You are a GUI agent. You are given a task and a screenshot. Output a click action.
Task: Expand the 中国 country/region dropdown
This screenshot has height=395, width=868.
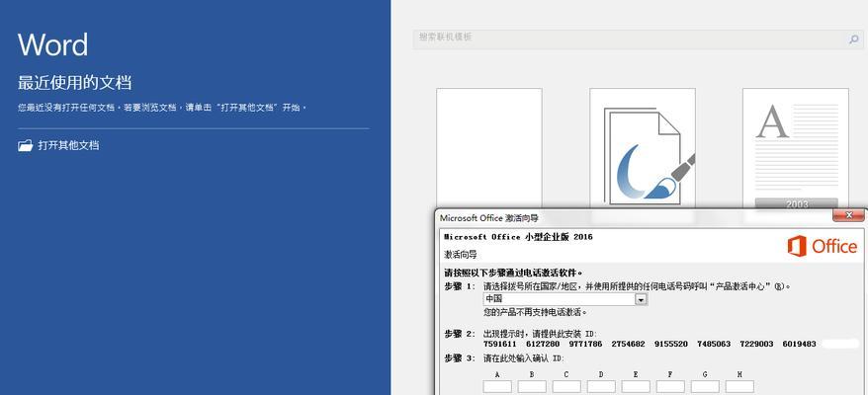641,299
